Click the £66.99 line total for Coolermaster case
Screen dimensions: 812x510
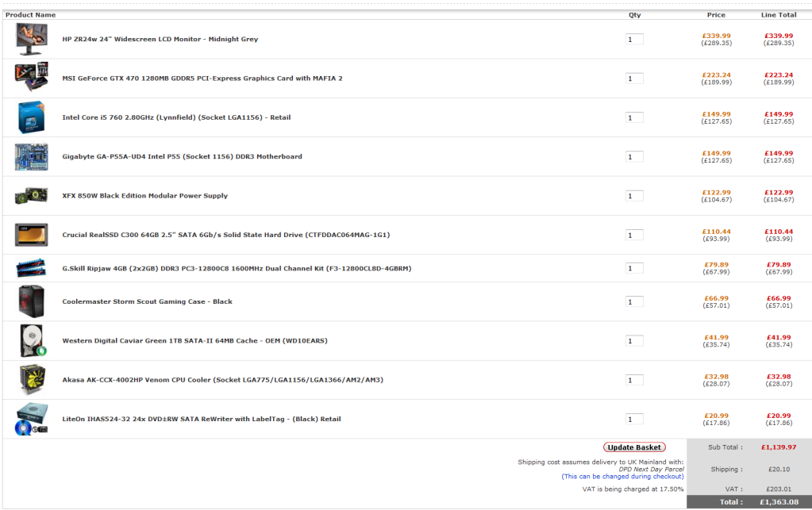(779, 298)
